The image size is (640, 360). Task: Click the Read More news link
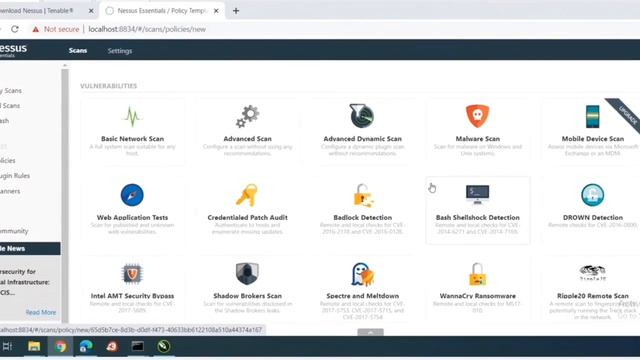[x=40, y=312]
